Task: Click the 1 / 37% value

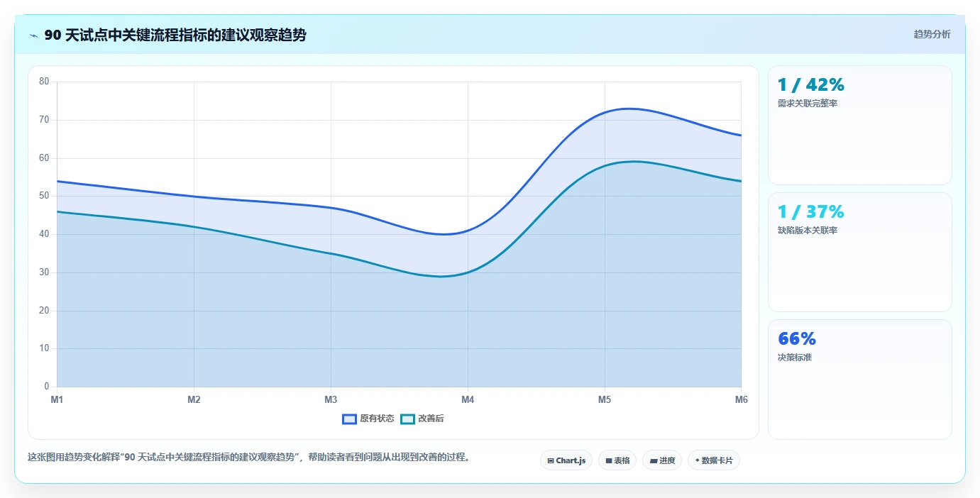Action: (811, 212)
